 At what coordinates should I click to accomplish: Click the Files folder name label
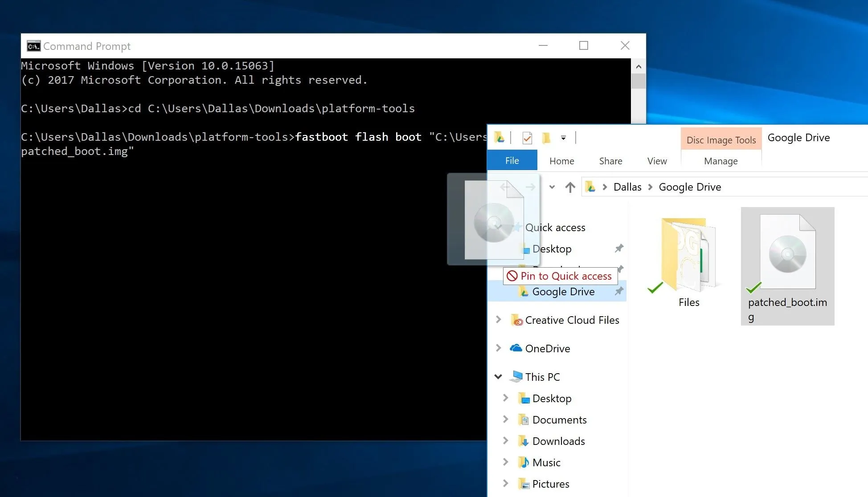pos(689,302)
